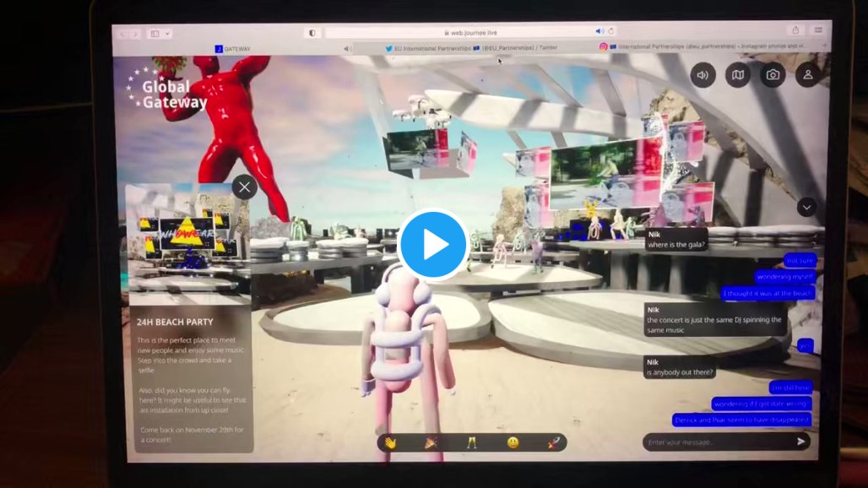Take a selfie with the camera icon button
Viewport: 868px width, 488px height.
pyautogui.click(x=773, y=74)
